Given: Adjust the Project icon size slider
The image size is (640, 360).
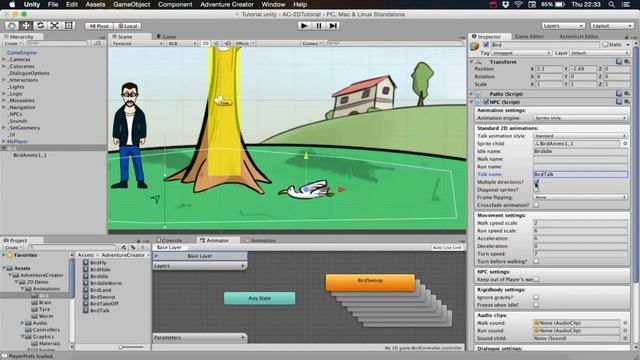Looking at the screenshot, I should [131, 347].
